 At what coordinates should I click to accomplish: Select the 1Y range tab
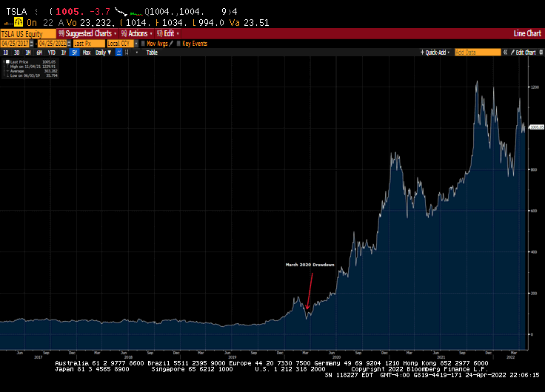64,53
